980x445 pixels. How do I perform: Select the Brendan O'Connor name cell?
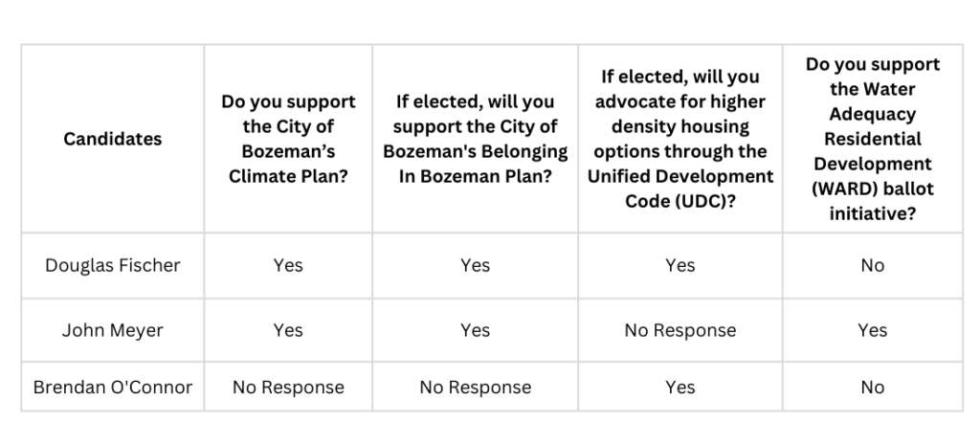pos(113,388)
